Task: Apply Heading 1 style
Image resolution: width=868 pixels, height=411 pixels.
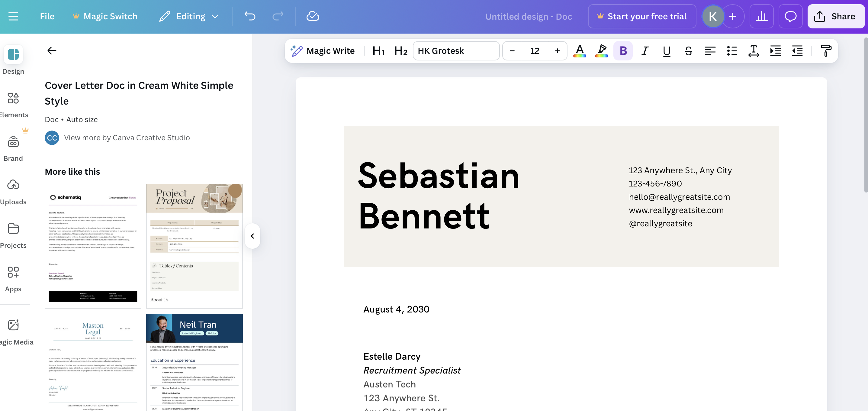Action: [x=378, y=50]
